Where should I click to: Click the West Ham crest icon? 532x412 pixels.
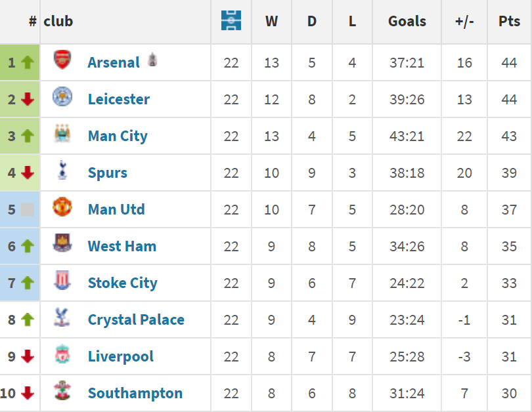pyautogui.click(x=62, y=244)
